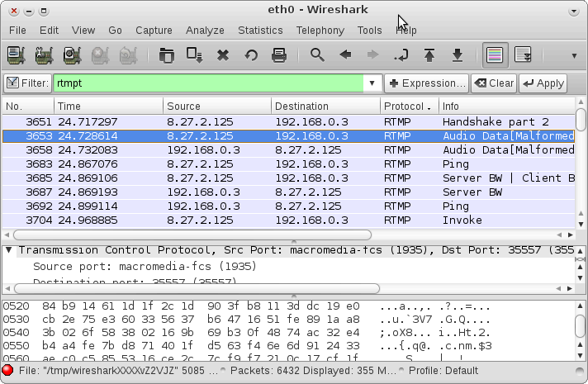Open the File menu
The width and height of the screenshot is (588, 384).
coord(17,30)
